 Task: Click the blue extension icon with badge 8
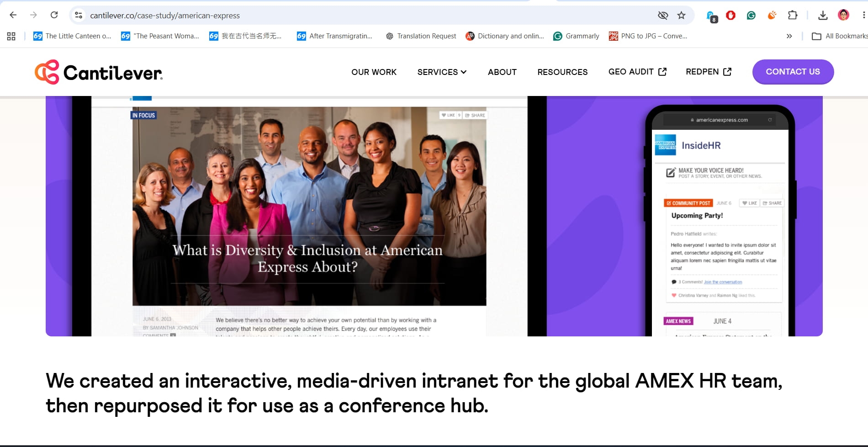click(711, 16)
